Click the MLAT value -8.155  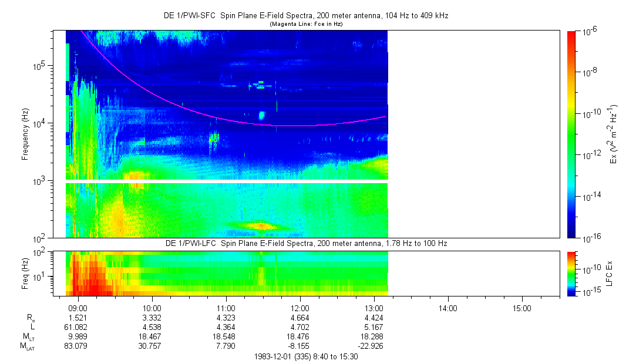[298, 346]
